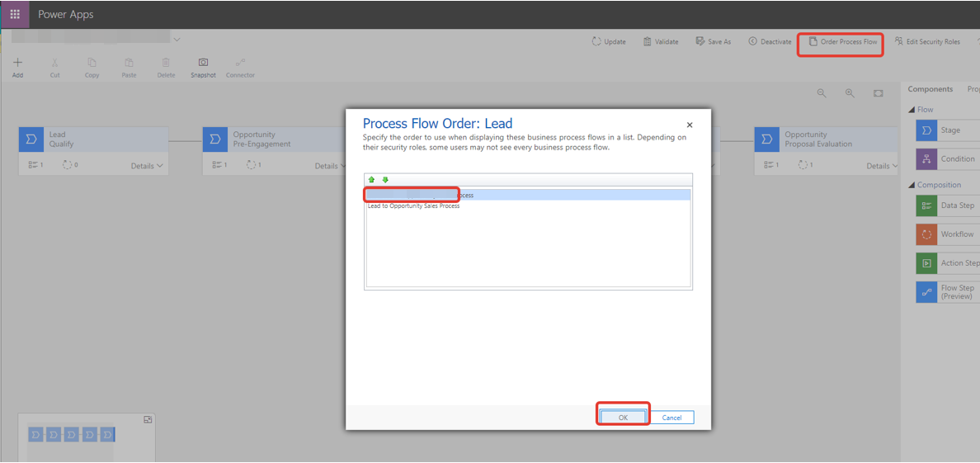
Task: Switch to the Components tab
Action: tap(930, 89)
